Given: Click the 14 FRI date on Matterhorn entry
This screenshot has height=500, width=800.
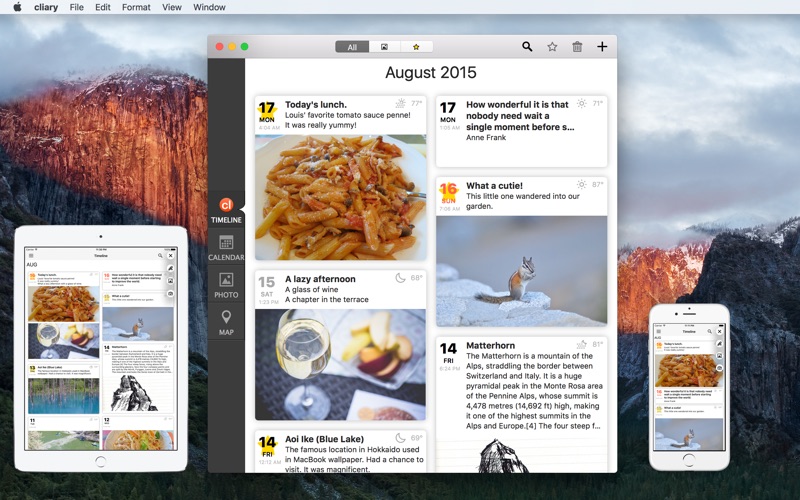Looking at the screenshot, I should pos(448,353).
